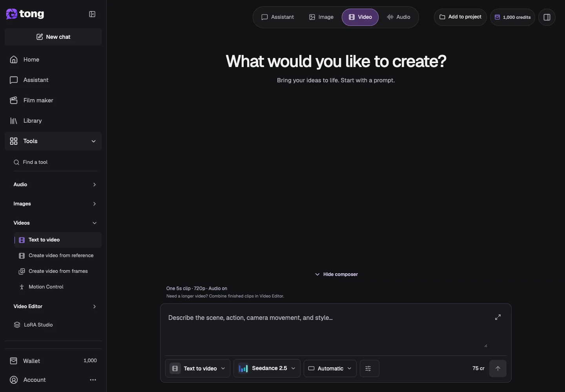Switch to the Audio tab at top
This screenshot has height=392, width=565.
(x=399, y=17)
